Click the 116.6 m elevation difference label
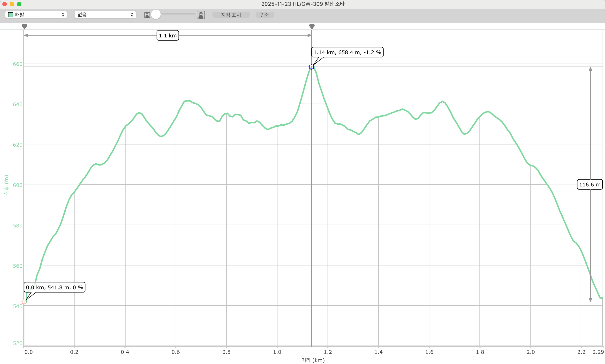The width and height of the screenshot is (605, 364). (590, 184)
